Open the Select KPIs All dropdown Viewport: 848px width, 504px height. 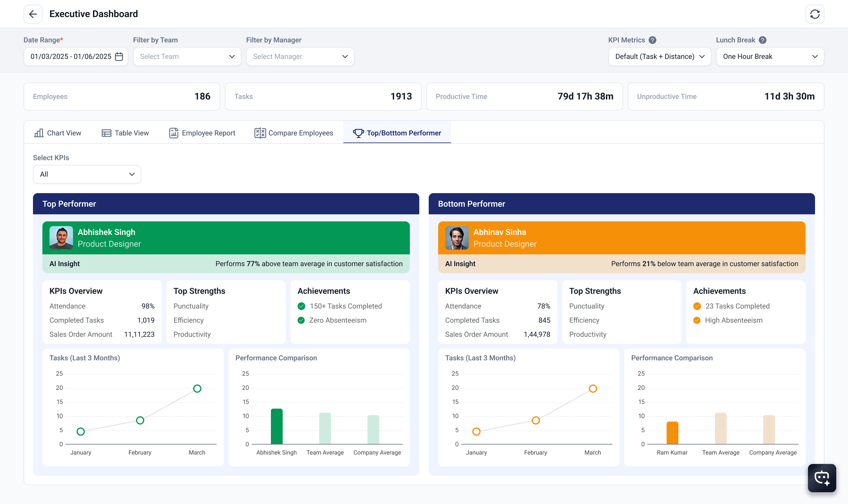(87, 174)
